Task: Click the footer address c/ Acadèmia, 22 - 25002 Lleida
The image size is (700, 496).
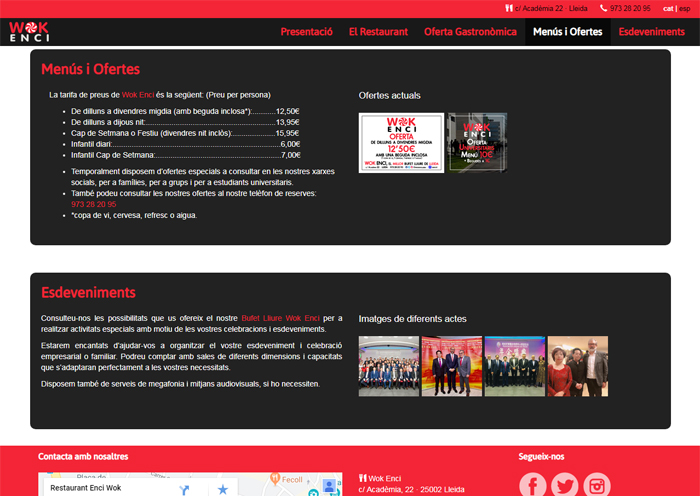Action: tap(411, 490)
